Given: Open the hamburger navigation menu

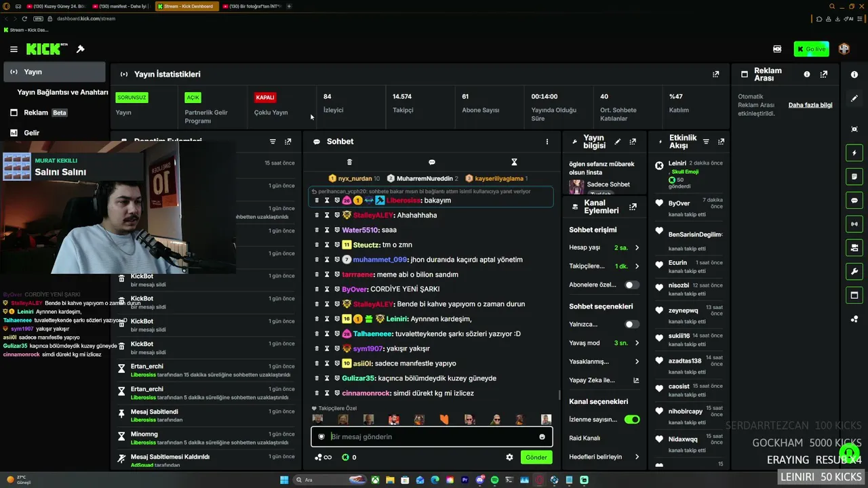Looking at the screenshot, I should click(14, 49).
